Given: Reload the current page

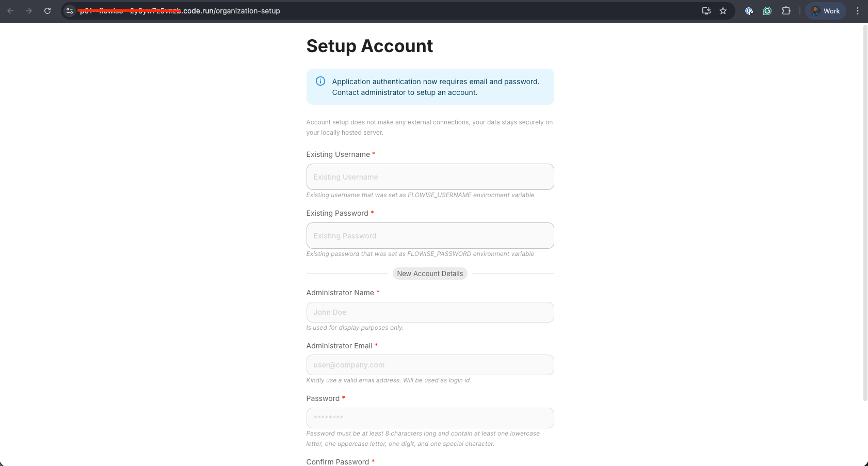Looking at the screenshot, I should (47, 11).
